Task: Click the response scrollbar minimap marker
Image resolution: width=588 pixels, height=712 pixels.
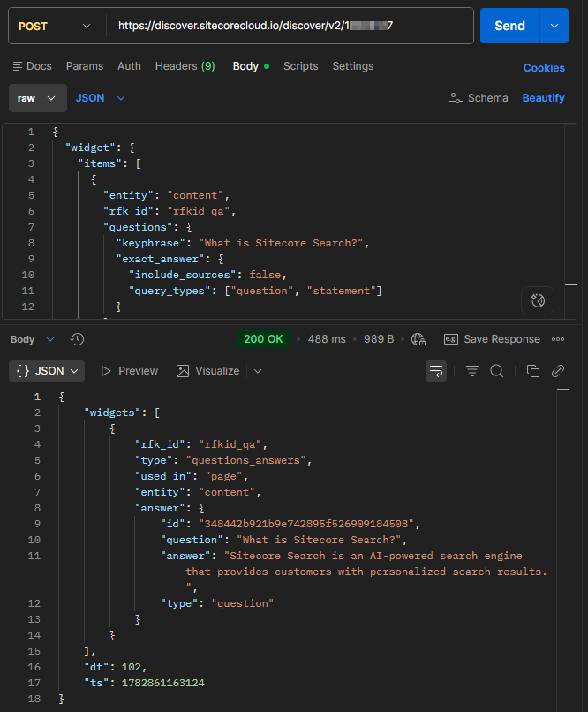Action: (562, 390)
